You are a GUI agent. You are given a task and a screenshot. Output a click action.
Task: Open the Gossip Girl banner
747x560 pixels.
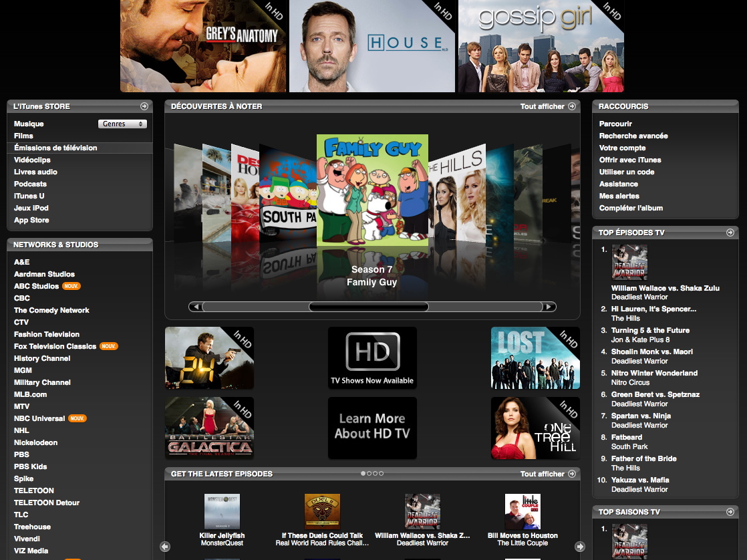[x=541, y=45]
